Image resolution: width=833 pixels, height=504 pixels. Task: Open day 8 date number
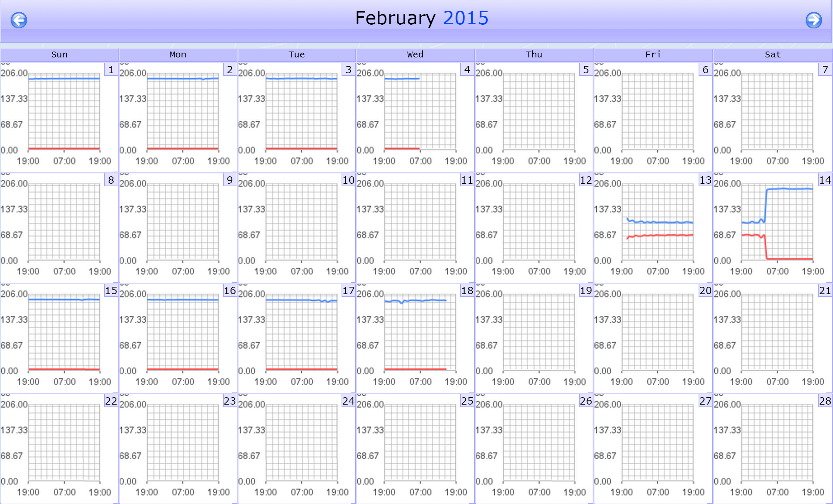(x=111, y=180)
